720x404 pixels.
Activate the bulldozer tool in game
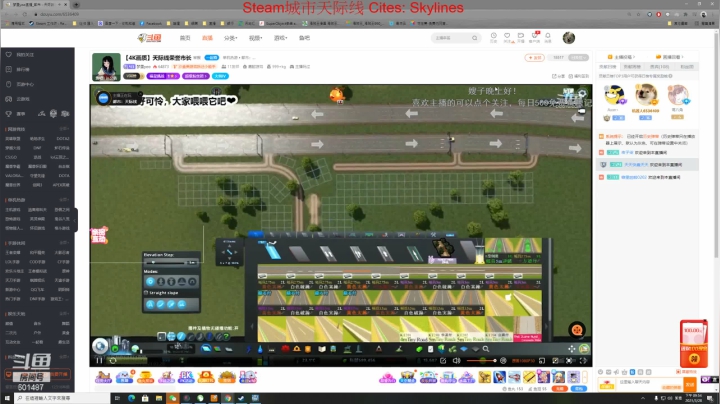584,349
